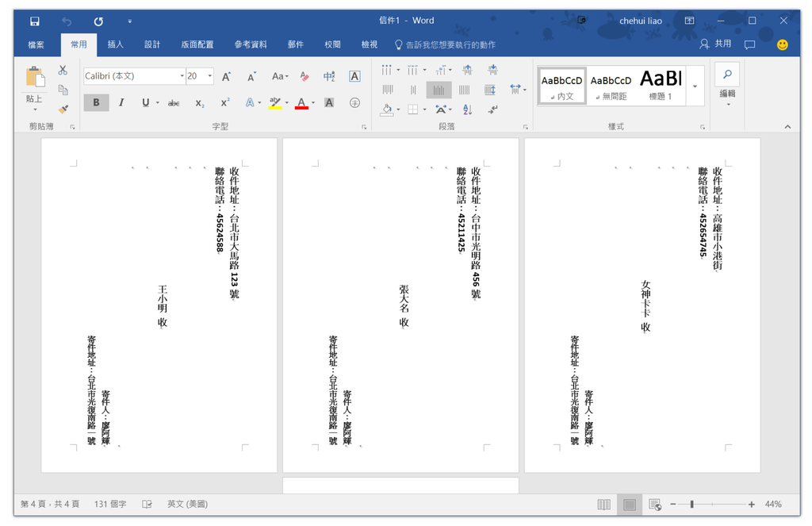Image resolution: width=812 pixels, height=526 pixels.
Task: Apply distributed alignment
Action: tap(490, 90)
